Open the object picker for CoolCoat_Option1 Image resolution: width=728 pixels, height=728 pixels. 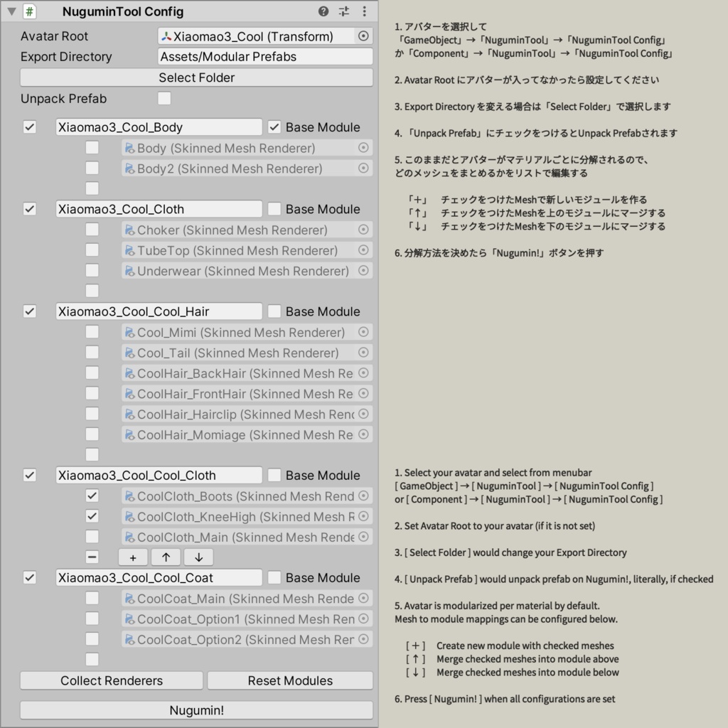coord(362,619)
